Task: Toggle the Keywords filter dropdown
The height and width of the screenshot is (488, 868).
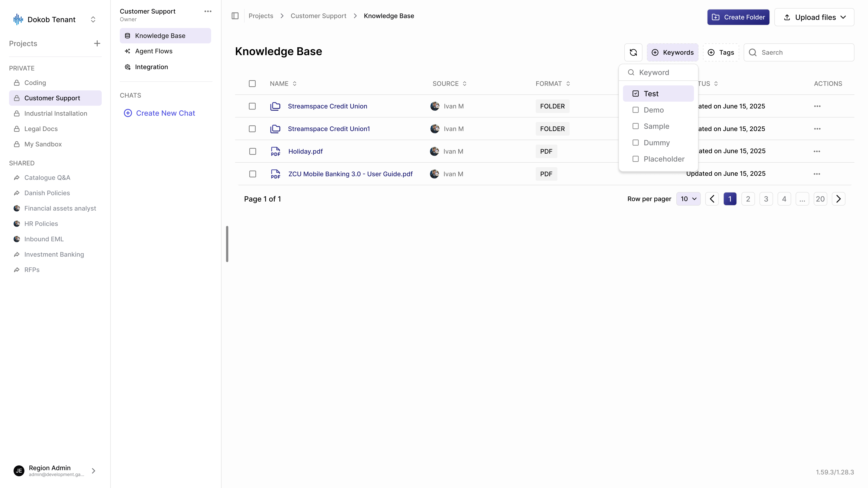Action: pyautogui.click(x=672, y=52)
